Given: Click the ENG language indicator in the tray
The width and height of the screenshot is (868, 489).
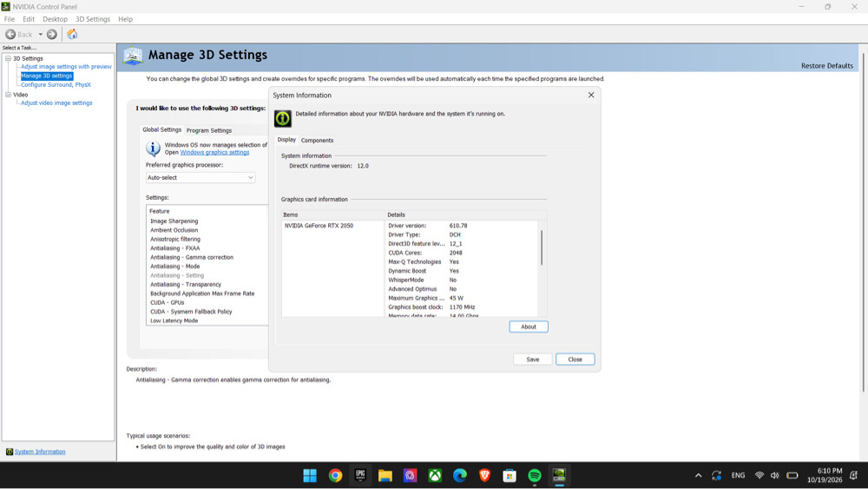Looking at the screenshot, I should tap(738, 476).
